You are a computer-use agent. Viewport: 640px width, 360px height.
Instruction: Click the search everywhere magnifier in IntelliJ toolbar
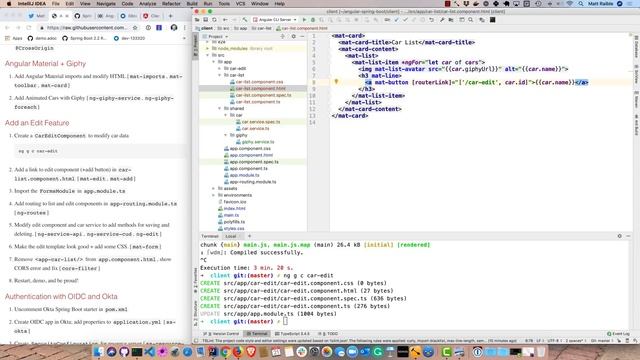point(471,20)
